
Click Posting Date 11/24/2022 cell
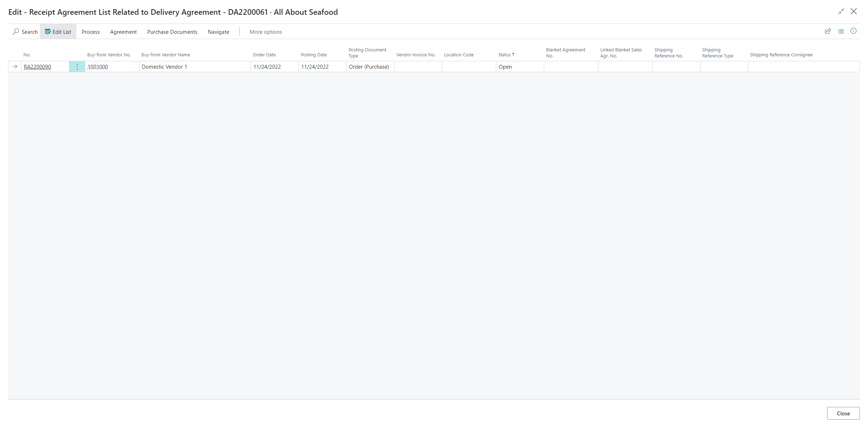(322, 67)
